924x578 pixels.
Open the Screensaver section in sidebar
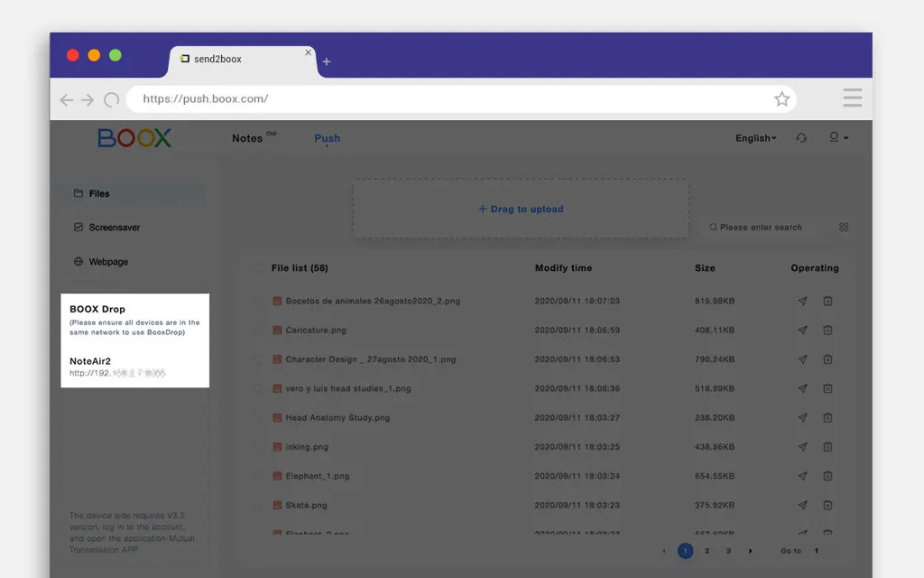click(x=114, y=228)
